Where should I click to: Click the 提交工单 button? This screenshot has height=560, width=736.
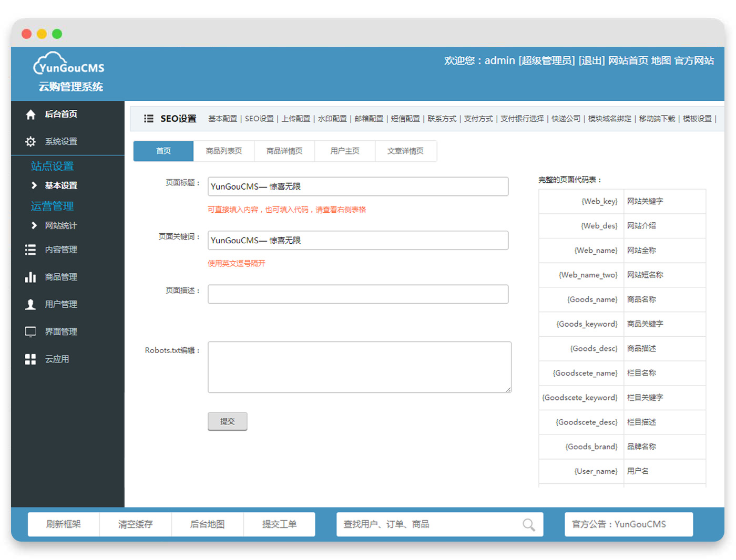pyautogui.click(x=280, y=524)
